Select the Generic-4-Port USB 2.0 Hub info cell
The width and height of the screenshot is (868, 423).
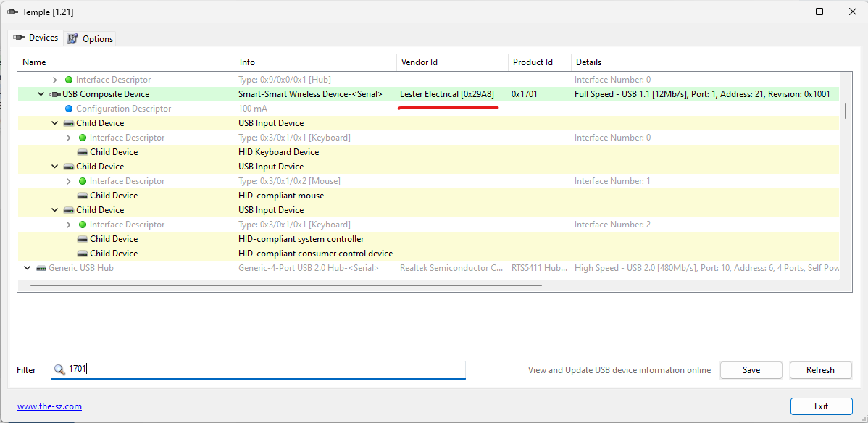point(309,268)
